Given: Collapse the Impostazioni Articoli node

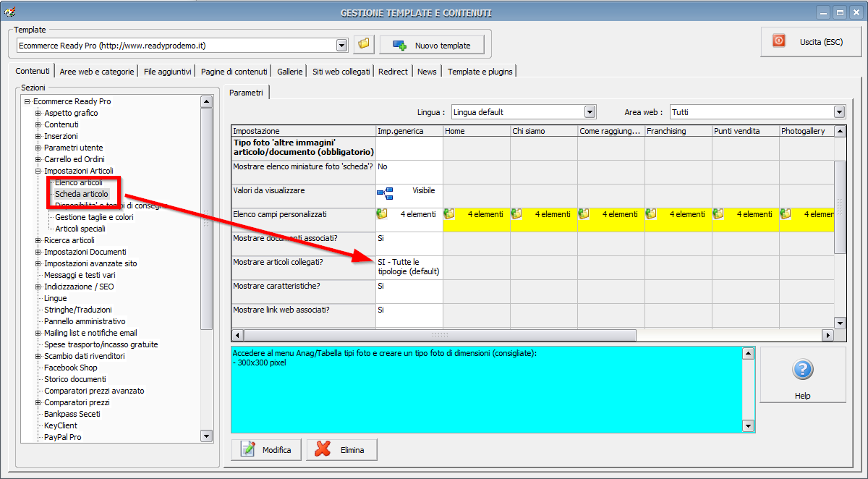Looking at the screenshot, I should [38, 171].
